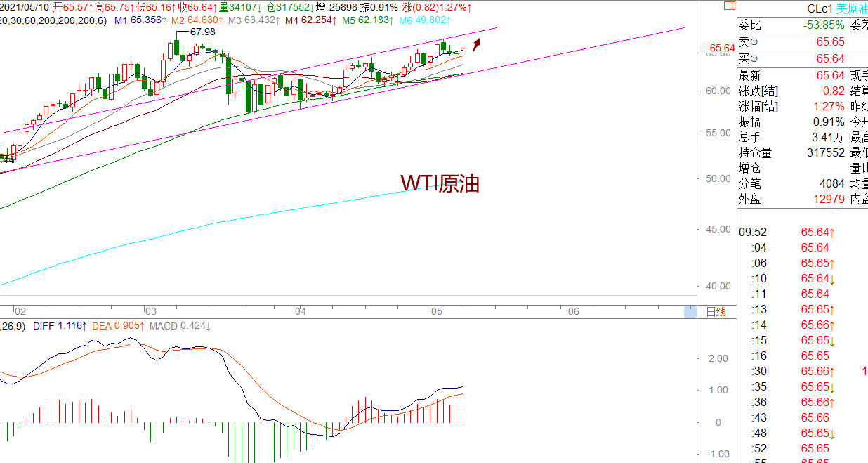Screen dimensions: 868x463
Task: Click the 涨跌[结] value 0.82
Action: [834, 91]
